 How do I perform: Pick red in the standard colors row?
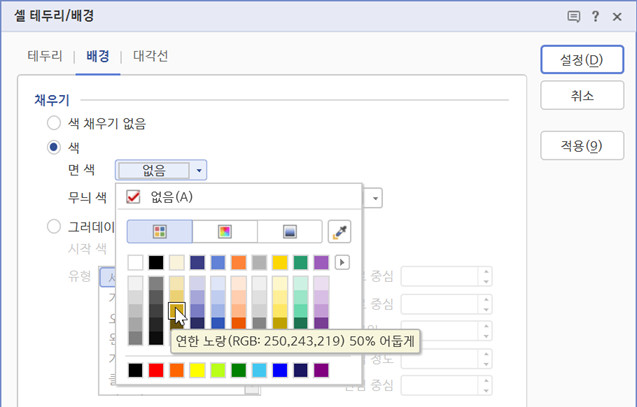click(x=156, y=370)
